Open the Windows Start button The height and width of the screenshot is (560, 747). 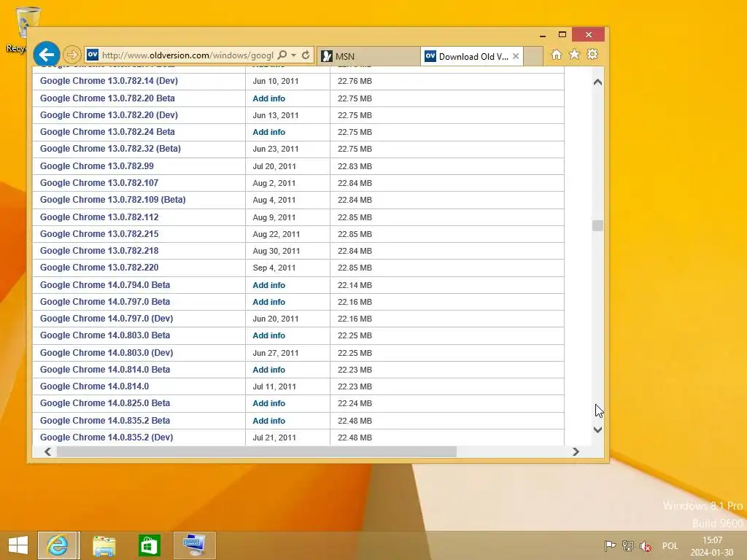coord(18,545)
